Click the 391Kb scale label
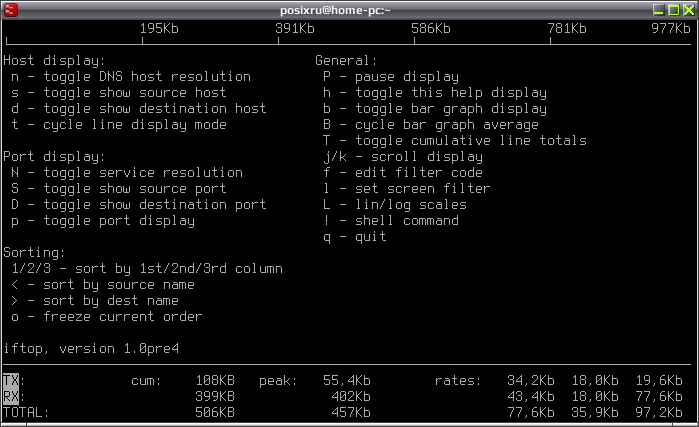 (295, 29)
